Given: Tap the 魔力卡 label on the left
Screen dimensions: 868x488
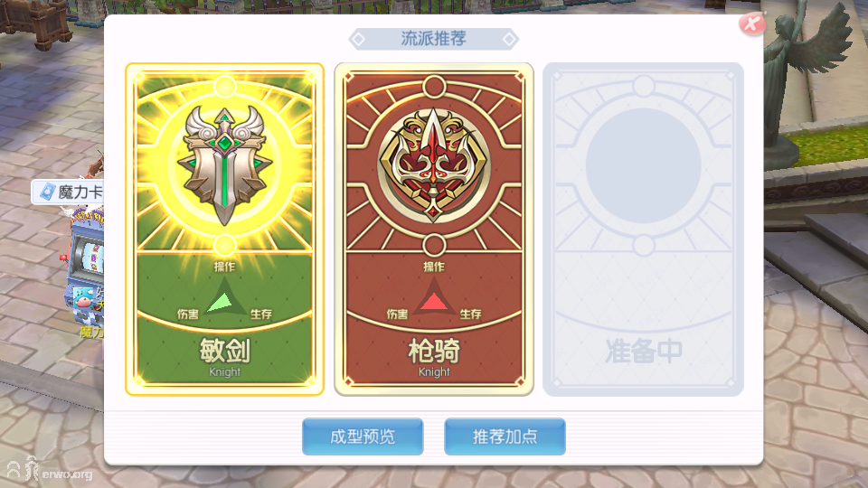Looking at the screenshot, I should [68, 192].
